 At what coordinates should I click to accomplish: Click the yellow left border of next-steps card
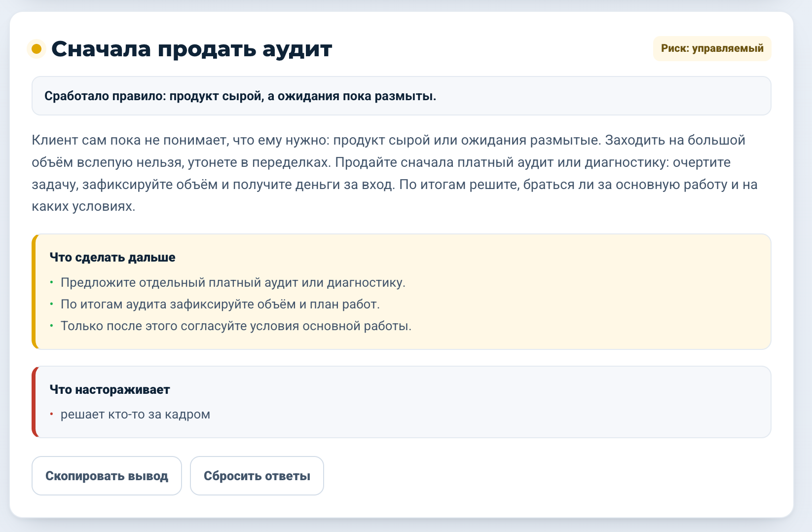pos(34,292)
